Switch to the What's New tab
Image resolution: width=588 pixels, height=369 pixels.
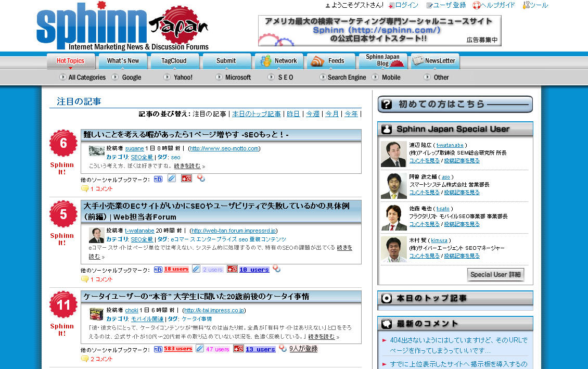point(123,61)
